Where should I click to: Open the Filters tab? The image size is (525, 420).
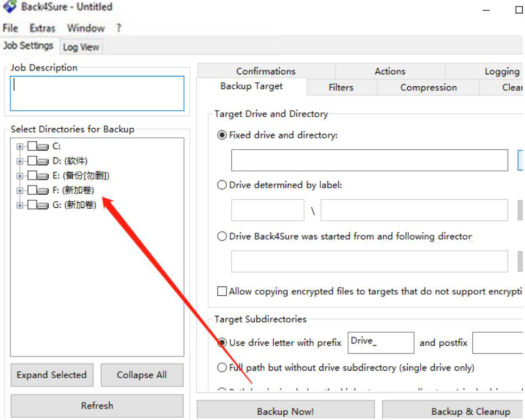(x=341, y=88)
